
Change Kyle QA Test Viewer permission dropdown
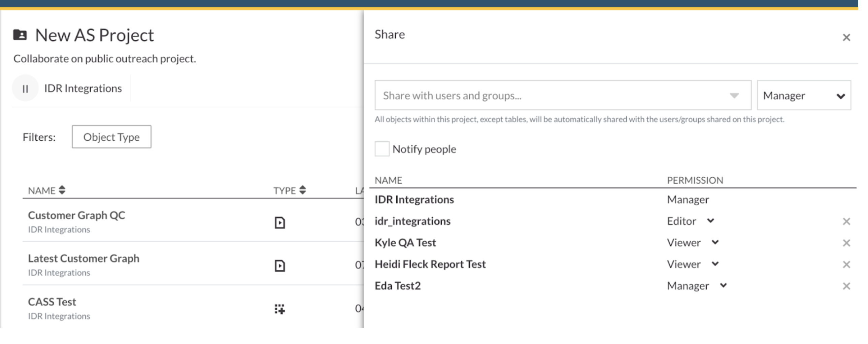coord(693,243)
